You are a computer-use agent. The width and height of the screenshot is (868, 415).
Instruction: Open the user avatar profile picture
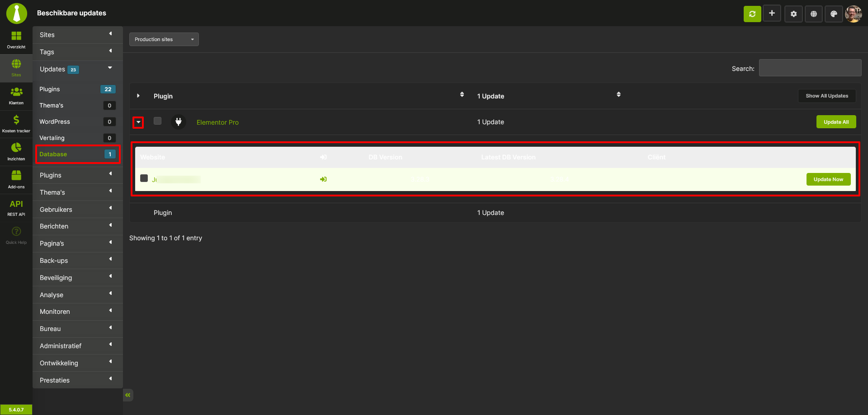click(854, 14)
